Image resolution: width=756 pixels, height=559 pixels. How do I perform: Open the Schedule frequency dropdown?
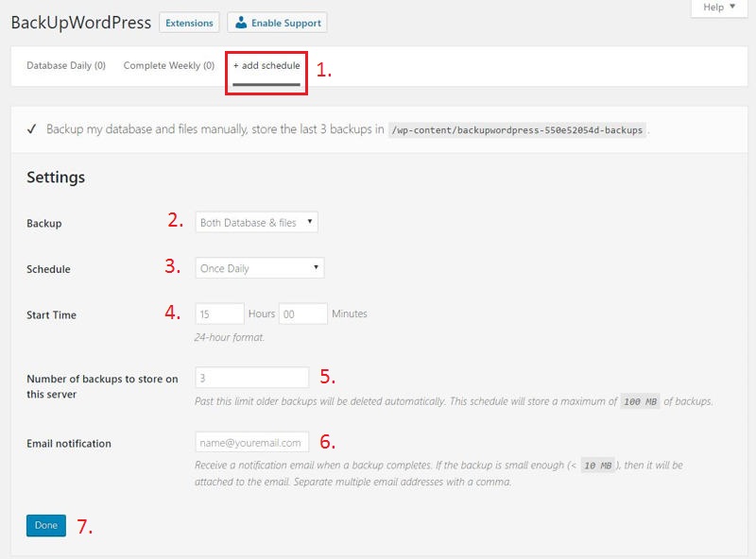click(x=259, y=268)
